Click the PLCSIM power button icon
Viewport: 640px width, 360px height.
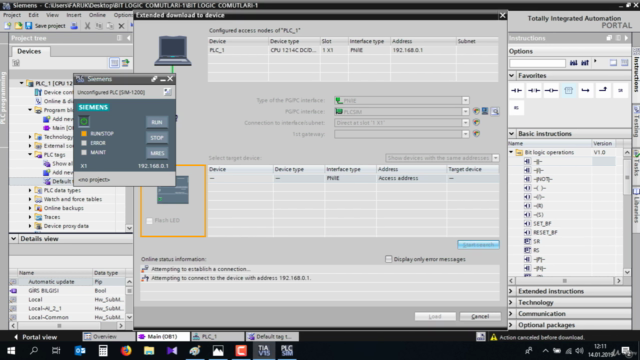pyautogui.click(x=84, y=121)
